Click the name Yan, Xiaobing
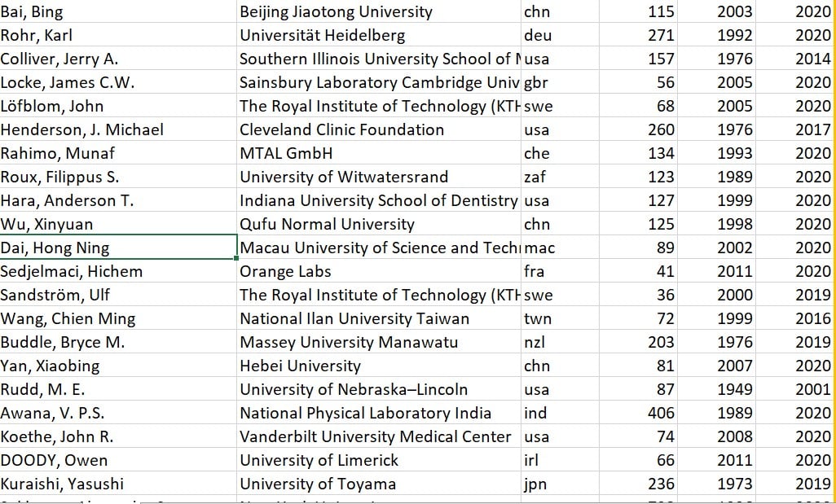Viewport: 836px width, 504px height. [x=118, y=365]
